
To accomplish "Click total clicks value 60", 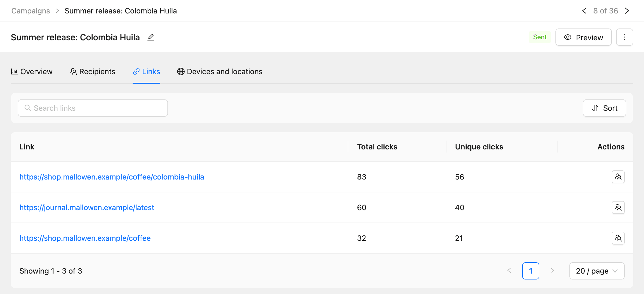I will [x=361, y=207].
